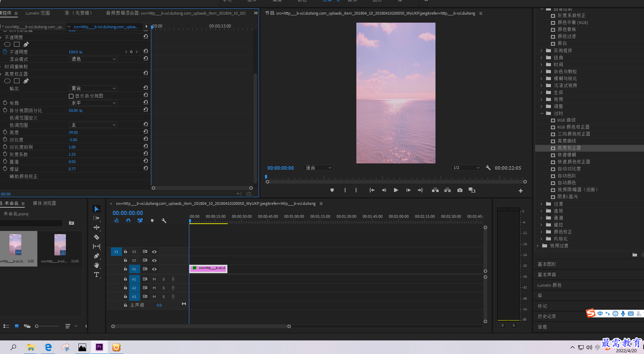The width and height of the screenshot is (644, 354).
Task: Open playback resolution dropdown 1/2
Action: coord(466,168)
